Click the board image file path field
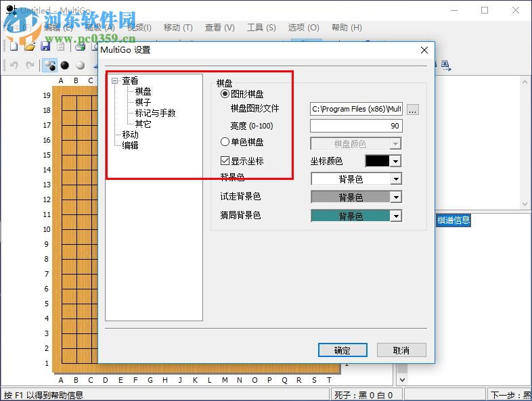This screenshot has height=401, width=532. 356,109
